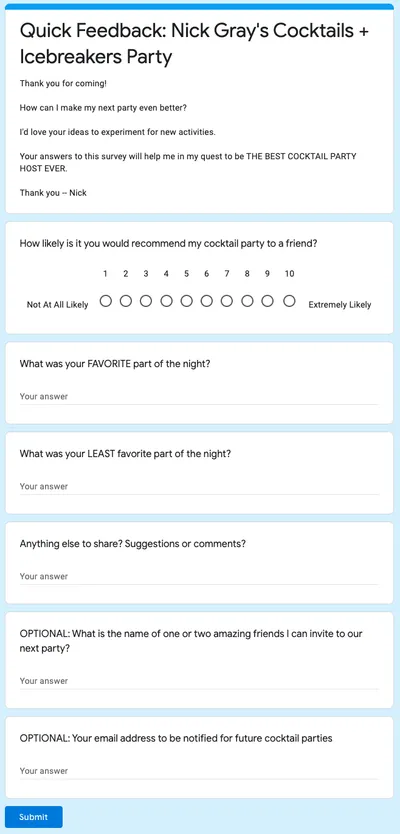Image resolution: width=400 pixels, height=834 pixels.
Task: Submit the feedback form
Action: click(x=34, y=817)
